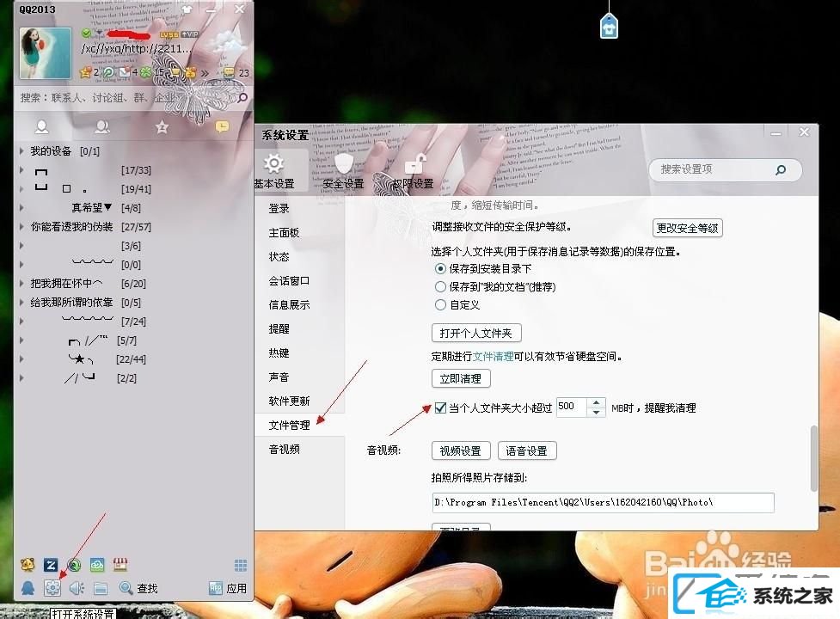The height and width of the screenshot is (619, 840).
Task: Click the 打开个人文件夹 button
Action: 476,333
